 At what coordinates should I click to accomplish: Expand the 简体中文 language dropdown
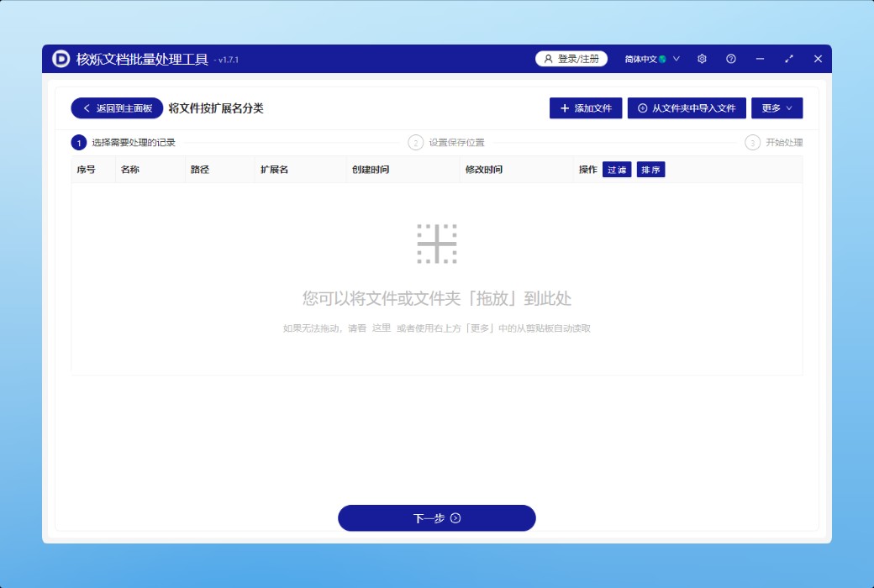pyautogui.click(x=652, y=59)
